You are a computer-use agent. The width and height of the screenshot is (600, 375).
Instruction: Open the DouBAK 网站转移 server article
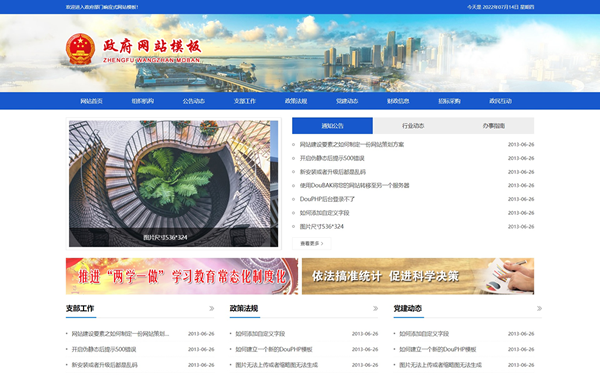click(354, 185)
